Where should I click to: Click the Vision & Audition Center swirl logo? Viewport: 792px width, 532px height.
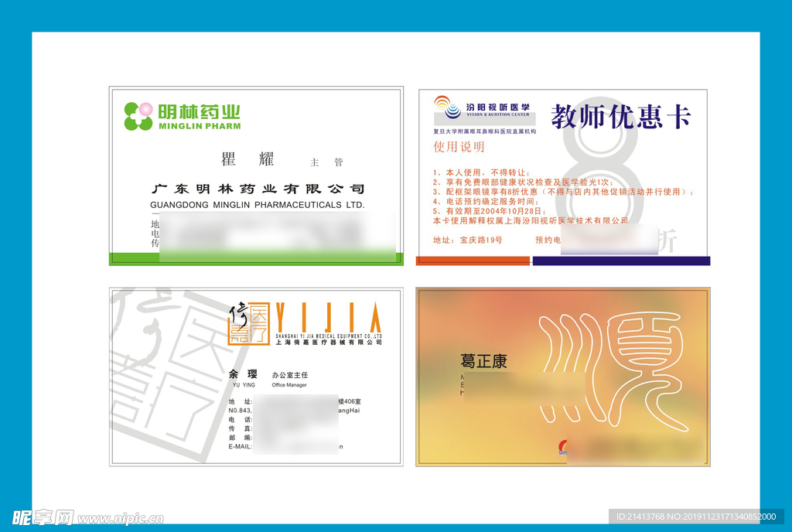pos(448,107)
